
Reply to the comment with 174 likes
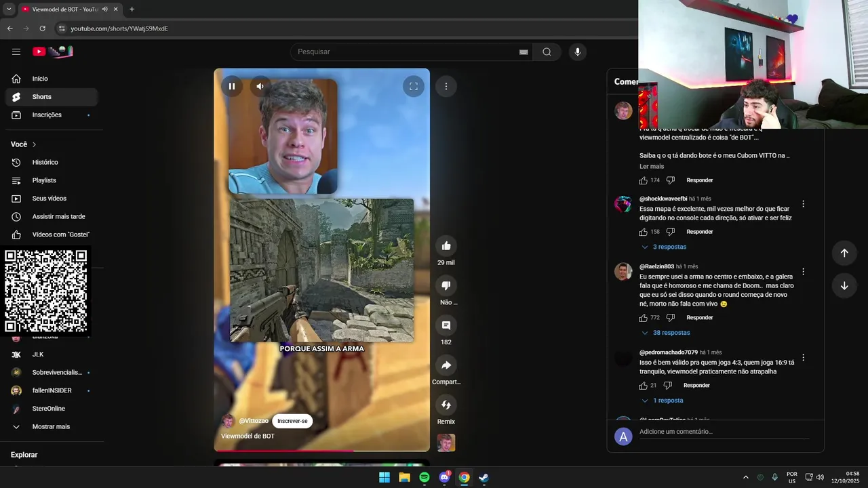click(699, 180)
